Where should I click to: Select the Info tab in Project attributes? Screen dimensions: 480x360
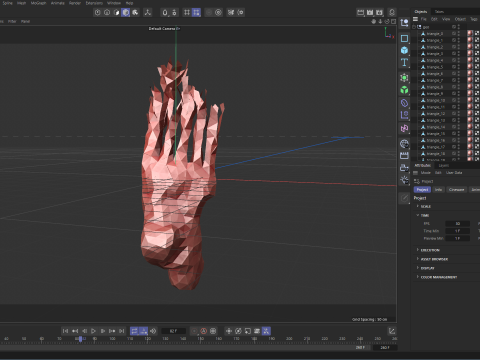pos(438,189)
